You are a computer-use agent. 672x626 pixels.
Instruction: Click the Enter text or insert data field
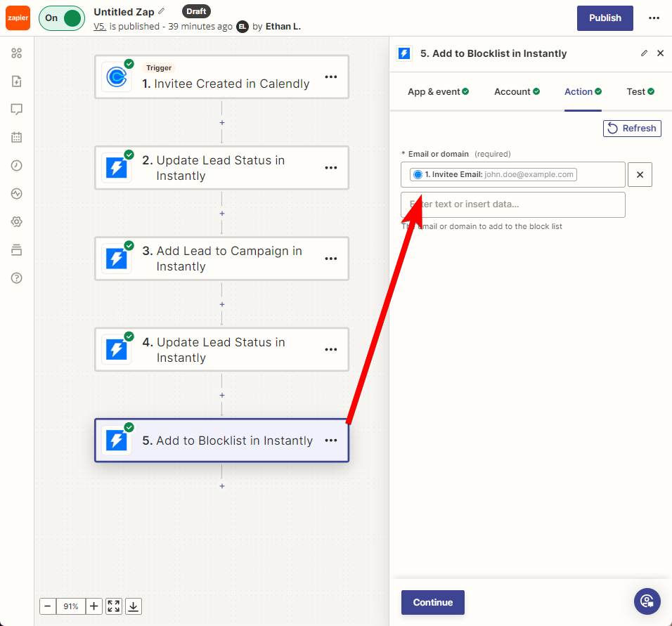[513, 205]
